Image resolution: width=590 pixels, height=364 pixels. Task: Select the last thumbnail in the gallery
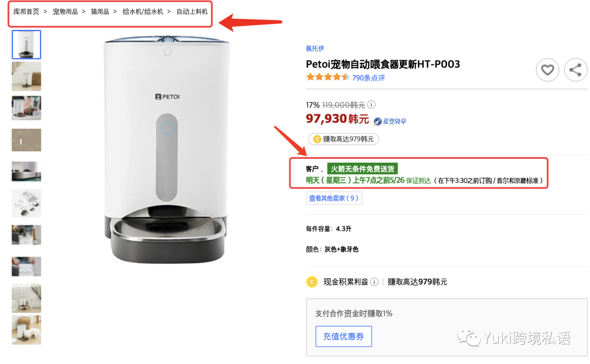click(26, 330)
